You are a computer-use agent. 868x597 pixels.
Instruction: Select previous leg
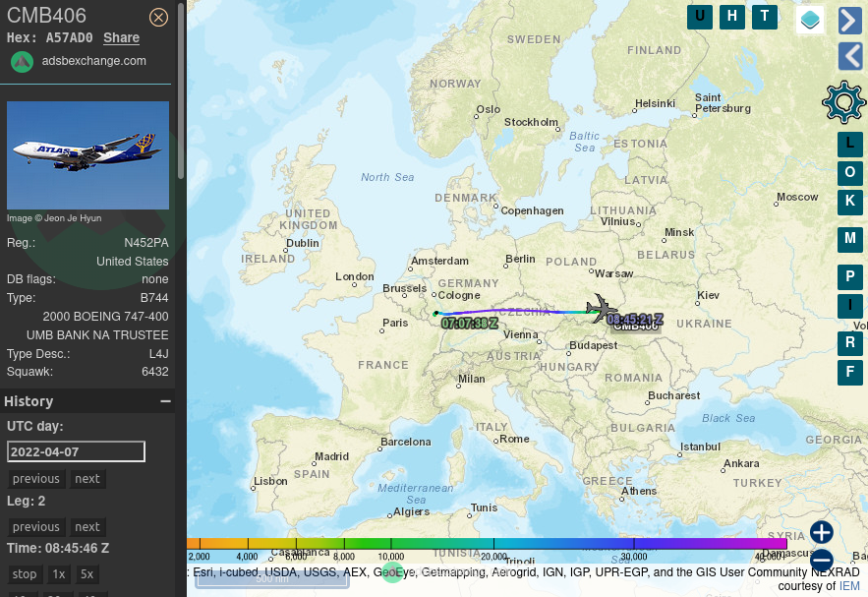[x=36, y=526]
